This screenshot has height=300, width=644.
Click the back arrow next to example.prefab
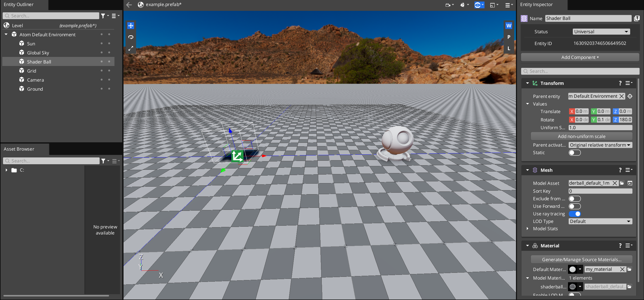pos(129,5)
